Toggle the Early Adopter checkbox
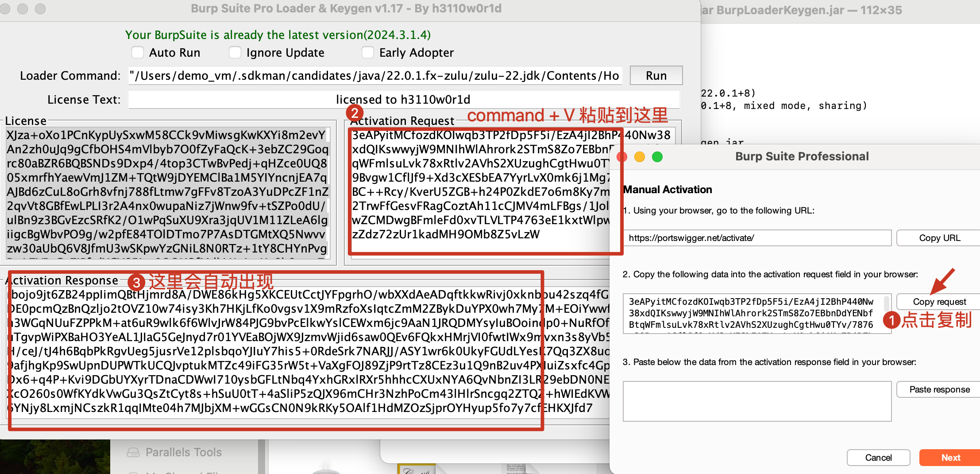Image resolution: width=980 pixels, height=474 pixels. (368, 52)
